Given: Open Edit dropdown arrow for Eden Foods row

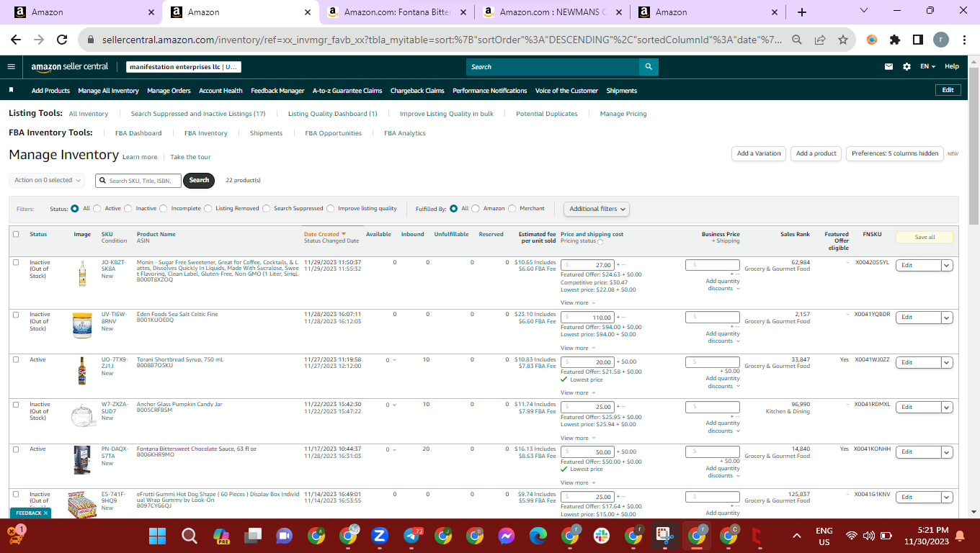Looking at the screenshot, I should pos(947,317).
